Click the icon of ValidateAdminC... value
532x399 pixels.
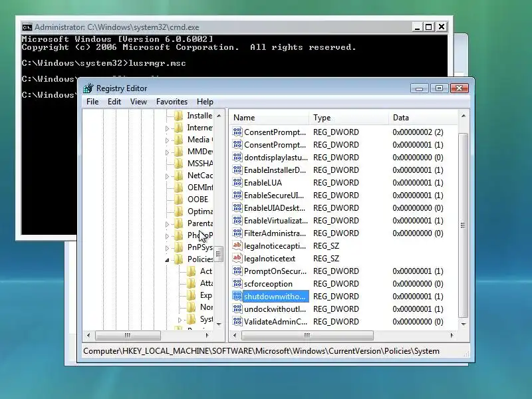tap(237, 321)
